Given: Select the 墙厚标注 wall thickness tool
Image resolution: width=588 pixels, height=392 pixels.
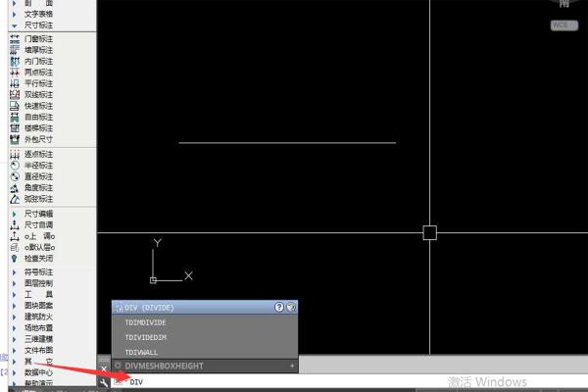Looking at the screenshot, I should 37,49.
